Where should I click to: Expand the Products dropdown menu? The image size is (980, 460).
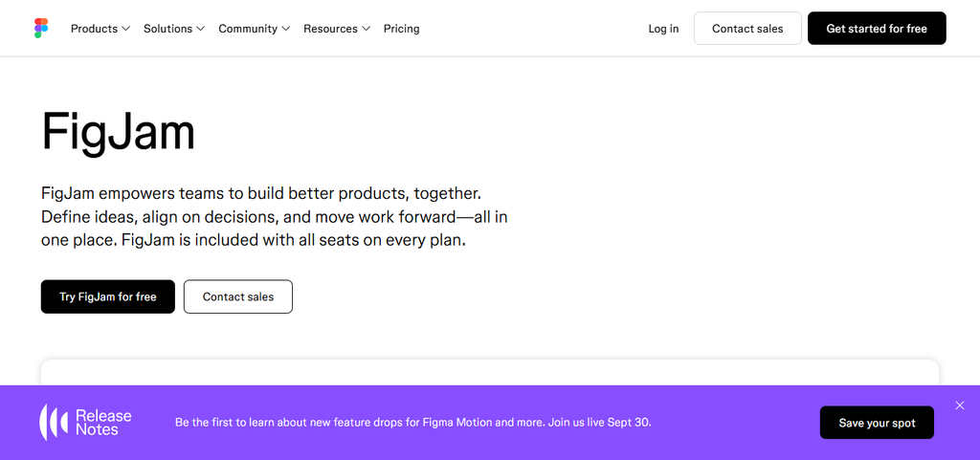coord(100,29)
